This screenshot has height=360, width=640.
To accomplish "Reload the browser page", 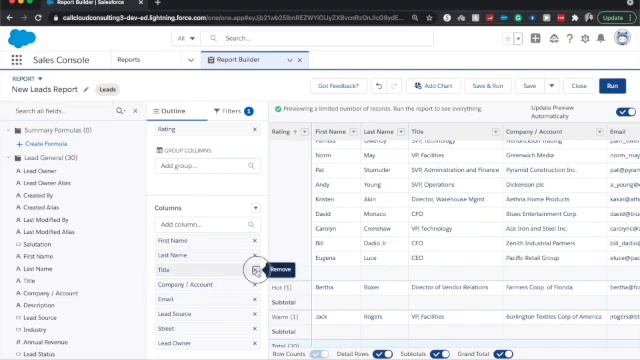I will click(x=38, y=18).
